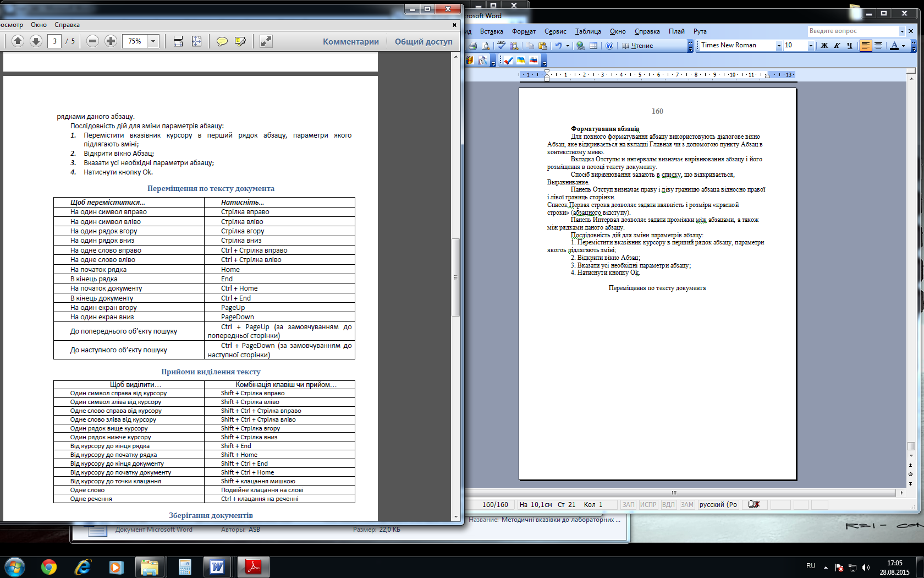
Task: Insert table icon in Word toolbar
Action: [x=593, y=46]
